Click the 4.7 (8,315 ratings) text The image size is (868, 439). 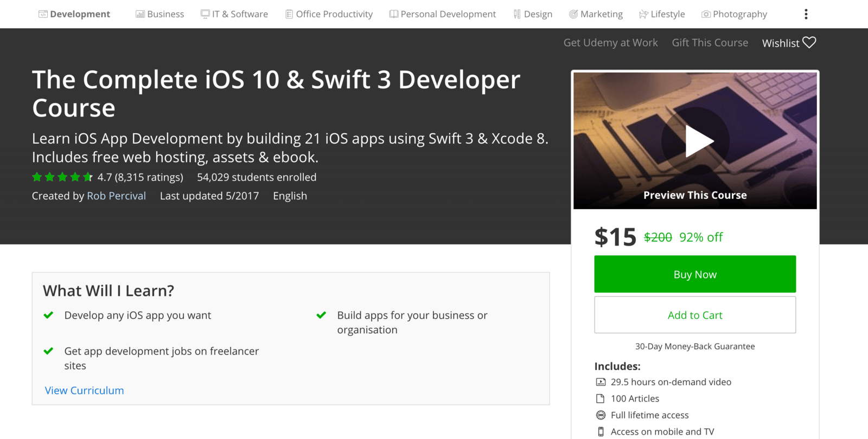coord(140,177)
